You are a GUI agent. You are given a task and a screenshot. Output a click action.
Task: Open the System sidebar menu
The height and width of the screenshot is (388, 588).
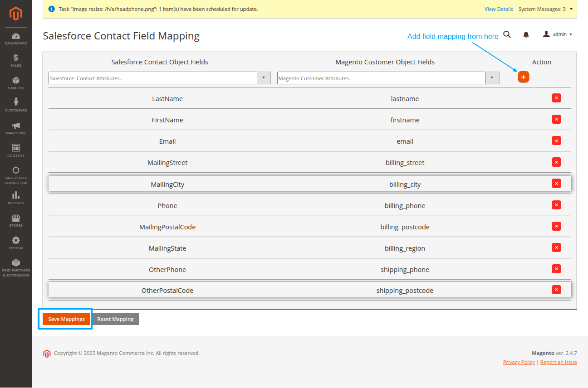click(x=16, y=242)
